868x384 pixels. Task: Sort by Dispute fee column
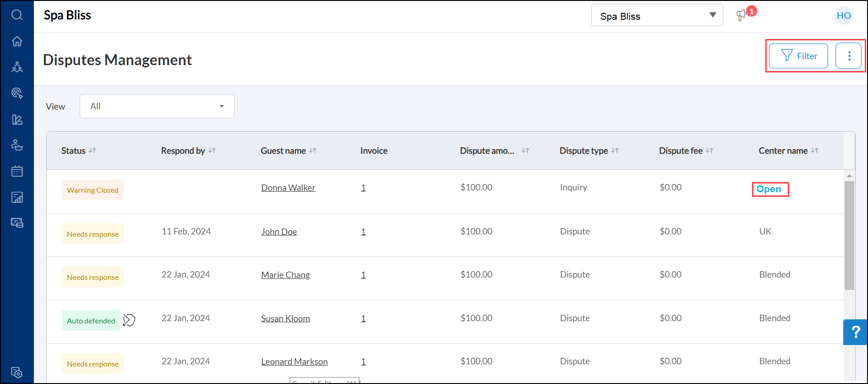pos(709,150)
